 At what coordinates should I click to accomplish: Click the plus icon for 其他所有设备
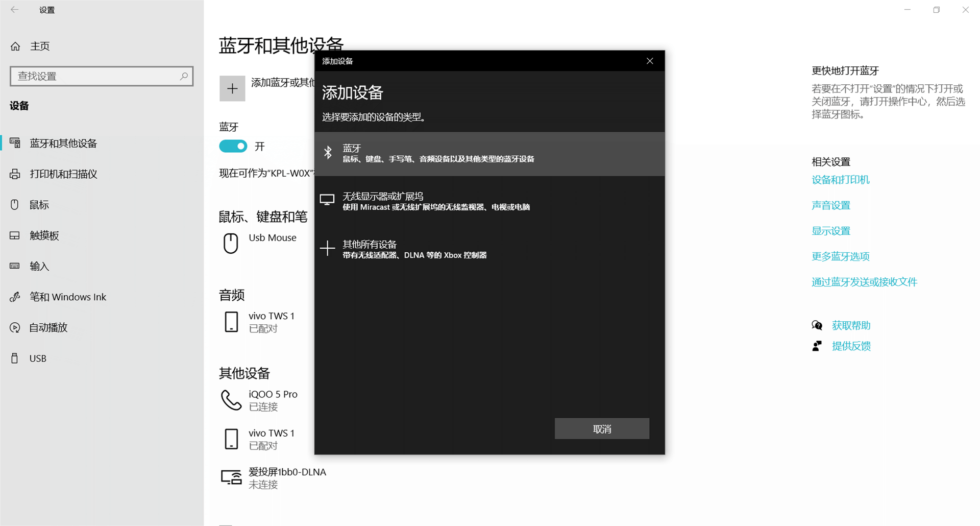point(327,248)
